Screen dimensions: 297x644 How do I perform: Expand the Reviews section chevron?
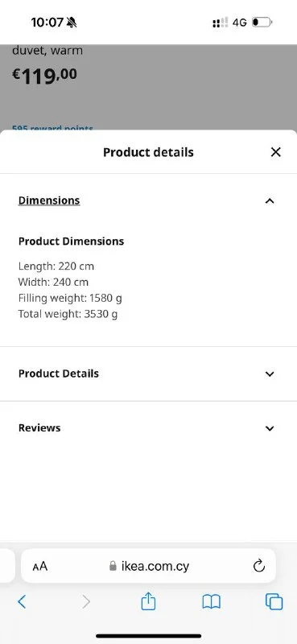point(270,428)
